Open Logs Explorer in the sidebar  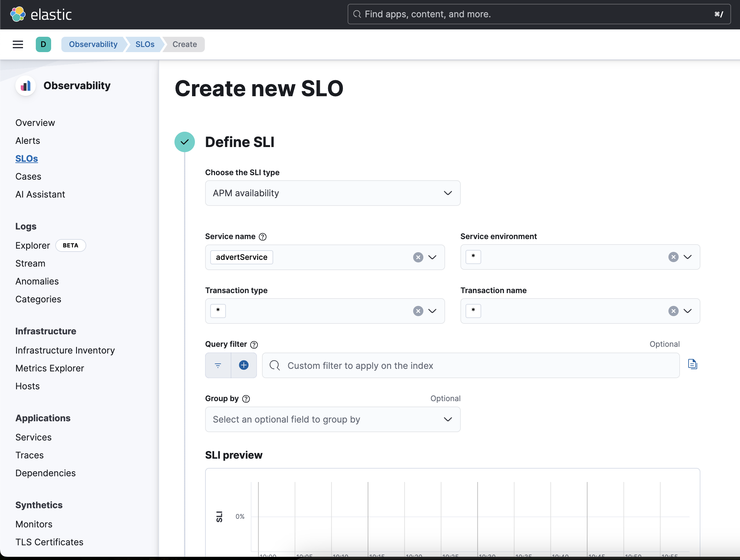tap(33, 246)
